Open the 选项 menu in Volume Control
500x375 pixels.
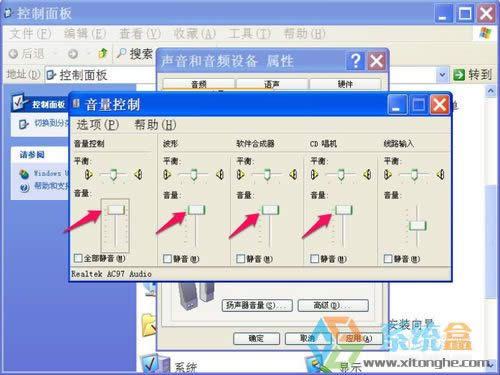pyautogui.click(x=98, y=125)
